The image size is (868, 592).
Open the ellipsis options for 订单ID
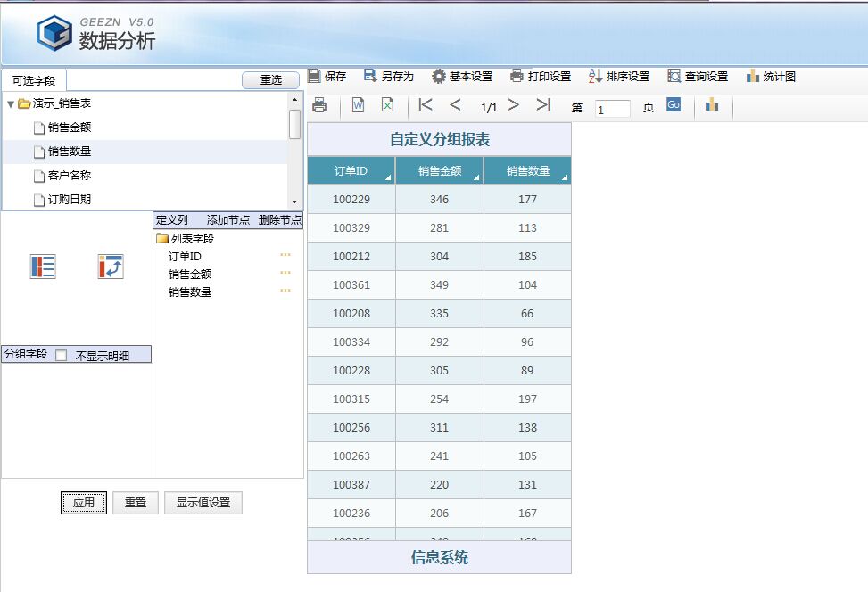(285, 255)
